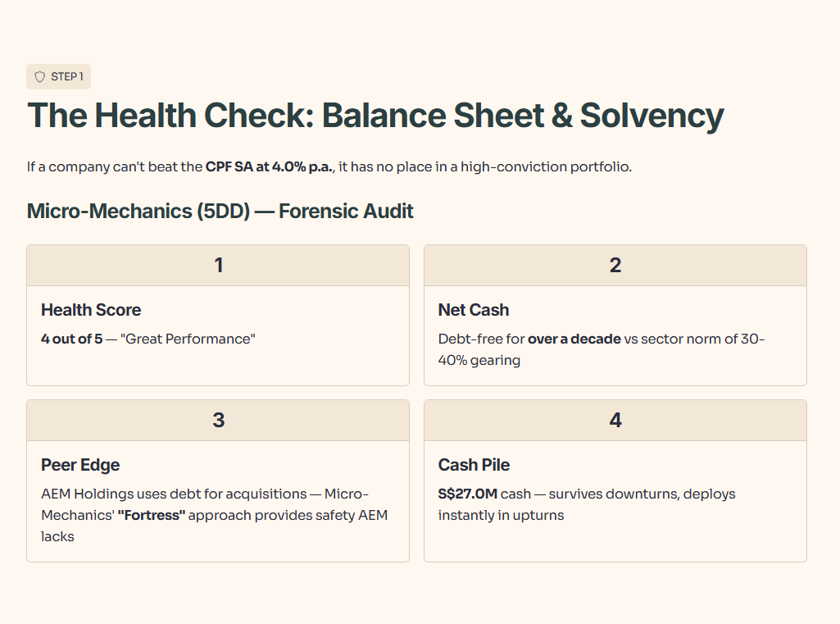Select the 'Net Cash' card title

[x=474, y=310]
